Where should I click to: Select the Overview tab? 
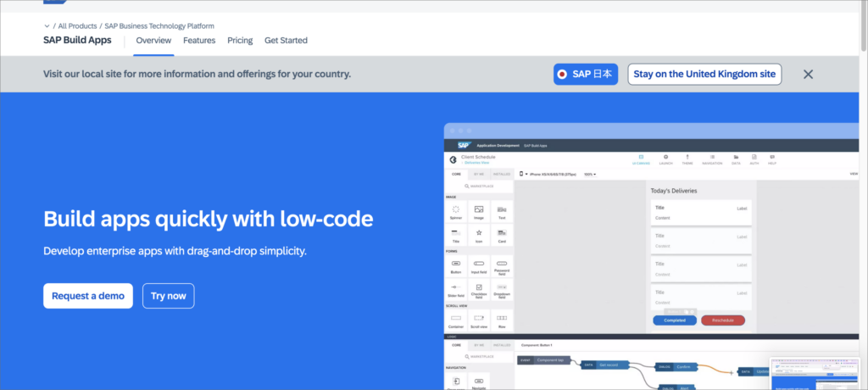tap(153, 41)
